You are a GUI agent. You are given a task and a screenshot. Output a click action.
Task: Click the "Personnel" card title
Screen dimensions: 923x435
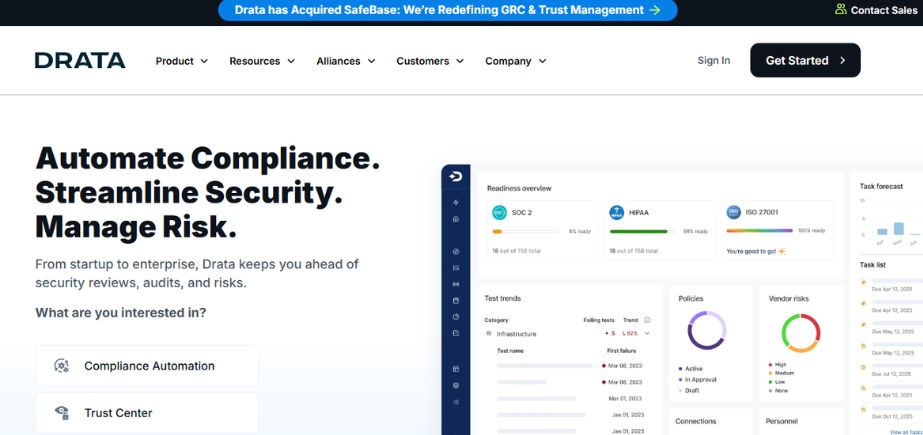click(x=782, y=421)
